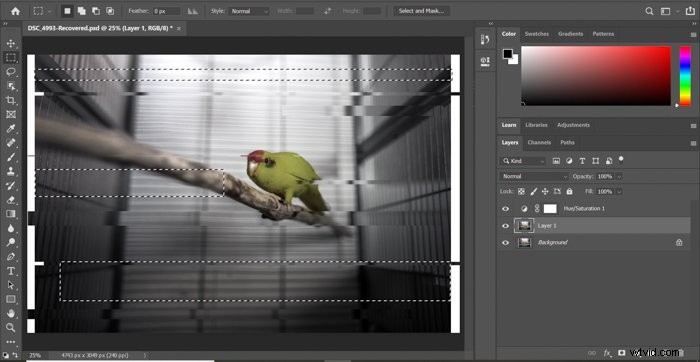The height and width of the screenshot is (362, 700).
Task: Go to the Home screen
Action: click(x=16, y=11)
